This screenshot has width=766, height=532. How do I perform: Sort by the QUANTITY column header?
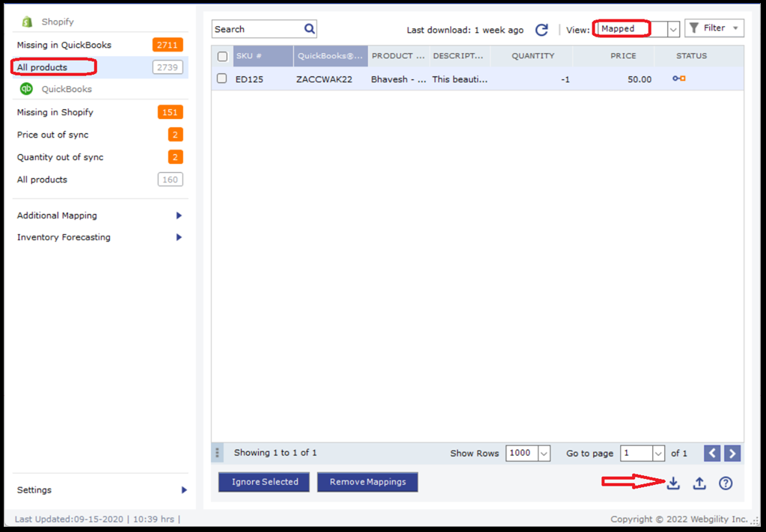coord(532,56)
